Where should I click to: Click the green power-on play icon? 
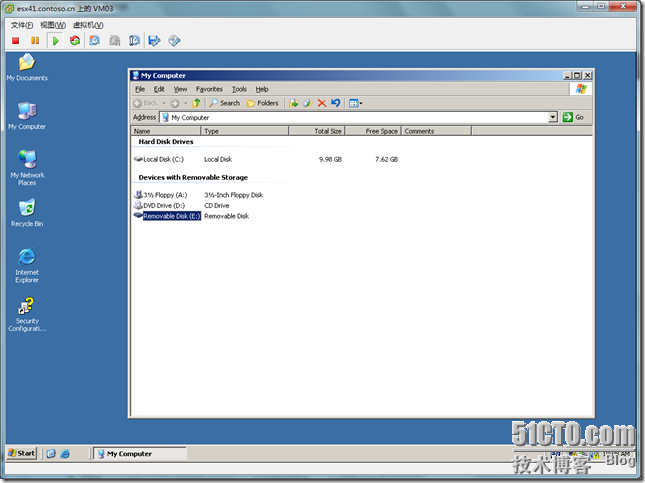(x=56, y=41)
